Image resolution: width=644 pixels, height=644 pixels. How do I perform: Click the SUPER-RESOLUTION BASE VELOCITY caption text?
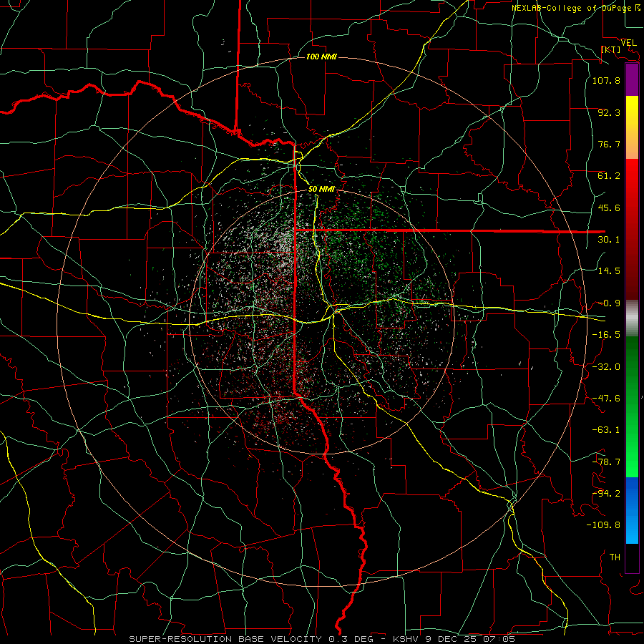pos(226,639)
